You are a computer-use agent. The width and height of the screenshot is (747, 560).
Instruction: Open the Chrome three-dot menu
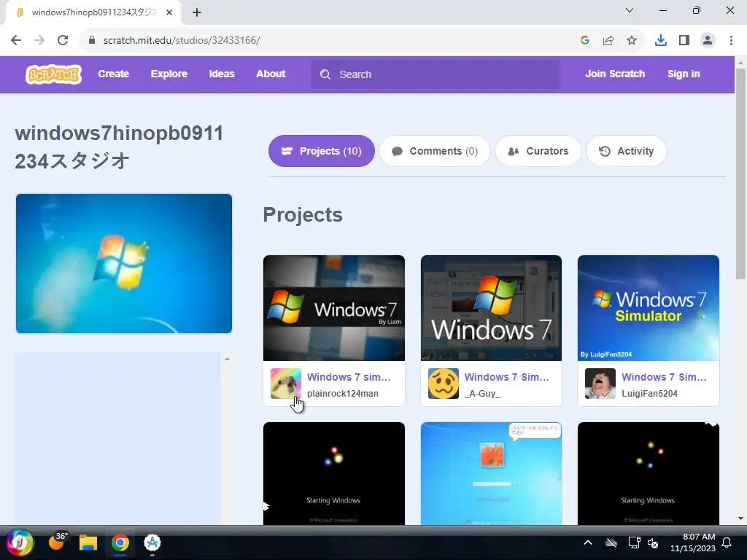(731, 41)
